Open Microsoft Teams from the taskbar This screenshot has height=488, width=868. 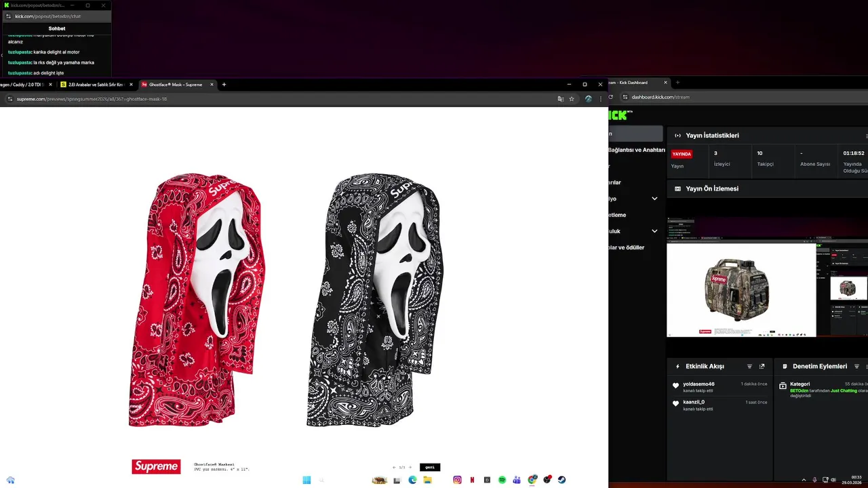pyautogui.click(x=517, y=480)
